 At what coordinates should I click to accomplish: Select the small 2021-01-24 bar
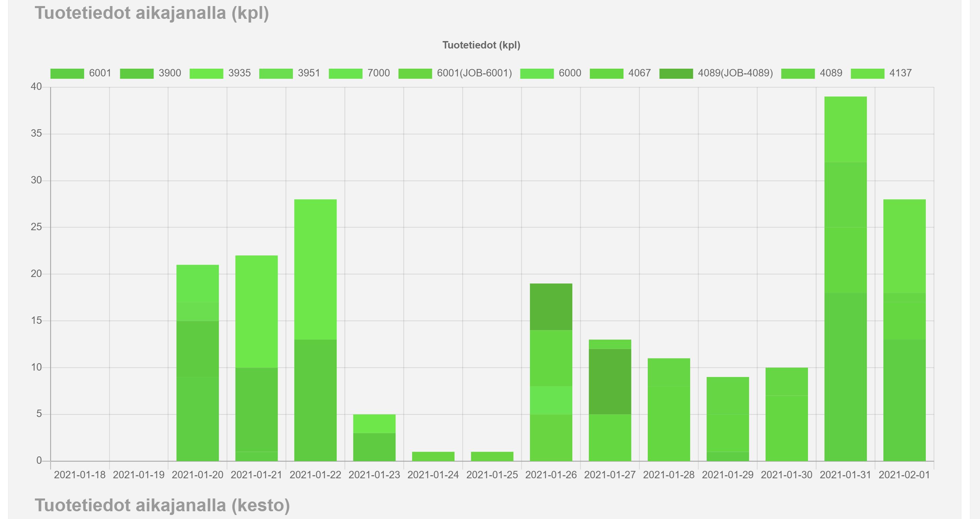(433, 456)
